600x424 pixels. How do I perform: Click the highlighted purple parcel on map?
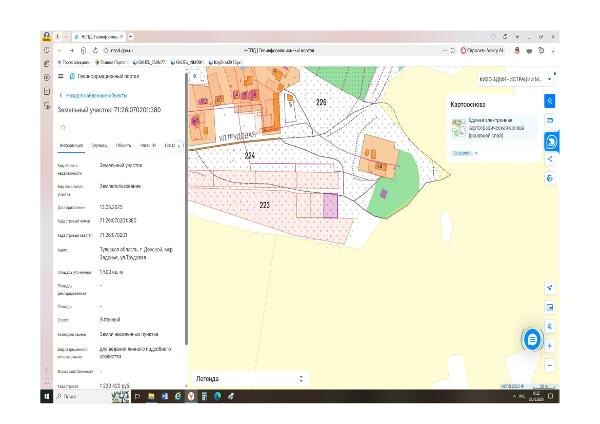point(331,205)
